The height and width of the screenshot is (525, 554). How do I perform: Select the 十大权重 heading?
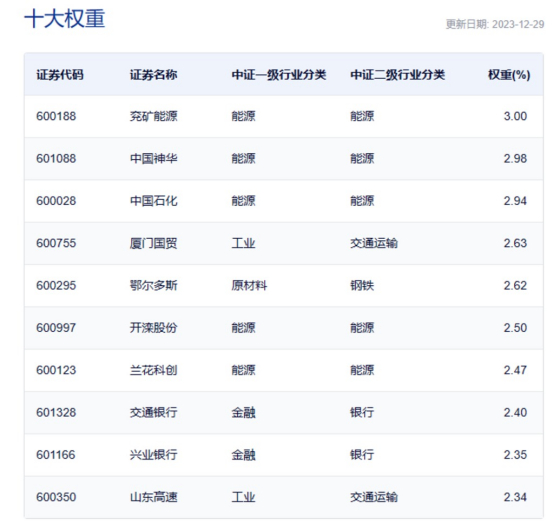65,18
